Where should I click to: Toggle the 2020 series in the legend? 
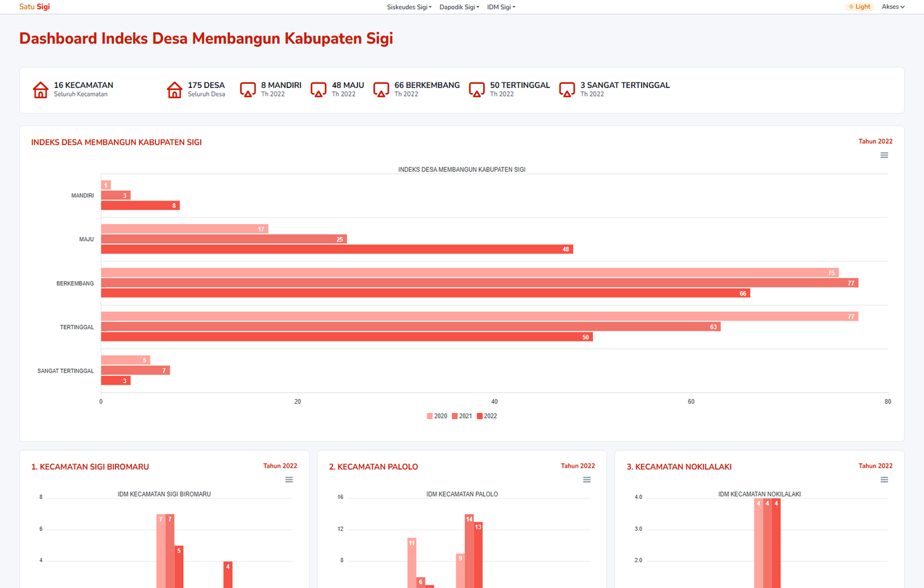pos(437,416)
